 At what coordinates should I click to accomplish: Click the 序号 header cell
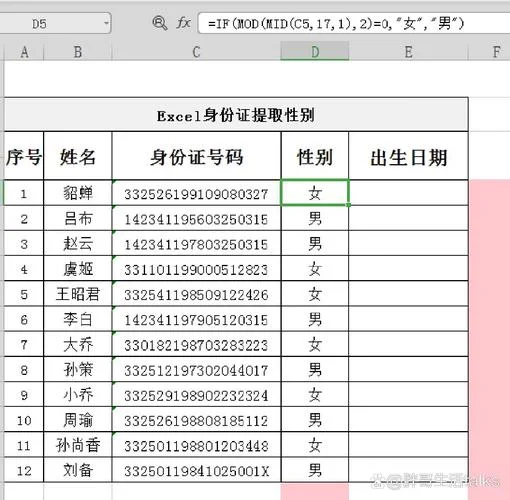click(24, 156)
